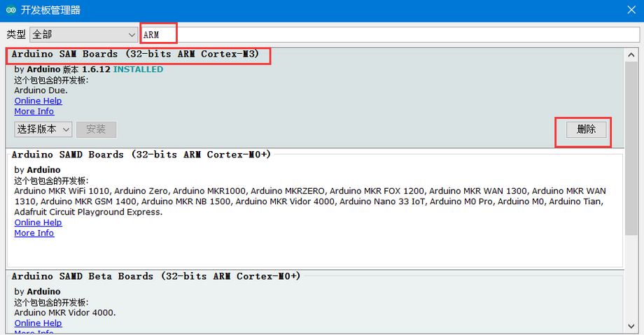Screen dimensions: 644x335
Task: Click the scrollbar down arrow
Action: click(x=631, y=327)
